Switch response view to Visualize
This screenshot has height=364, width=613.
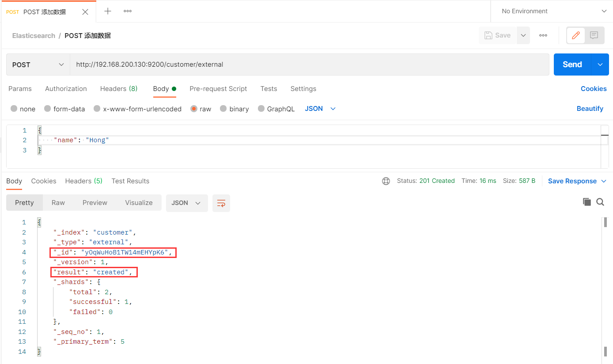139,203
